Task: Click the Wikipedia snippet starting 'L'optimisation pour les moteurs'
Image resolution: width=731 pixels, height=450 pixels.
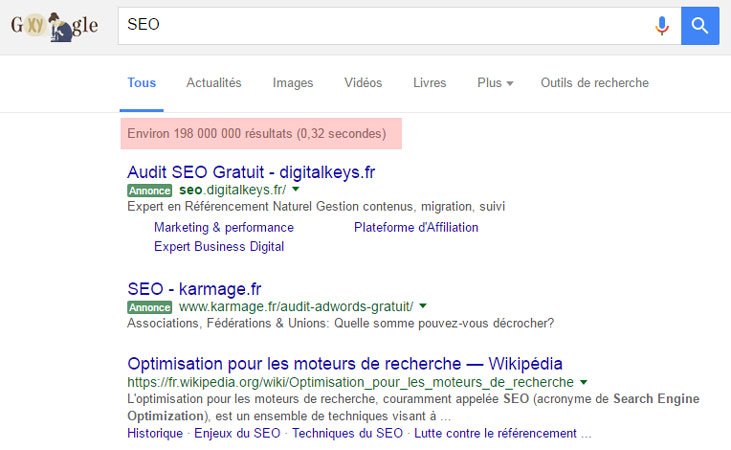Action: 413,408
